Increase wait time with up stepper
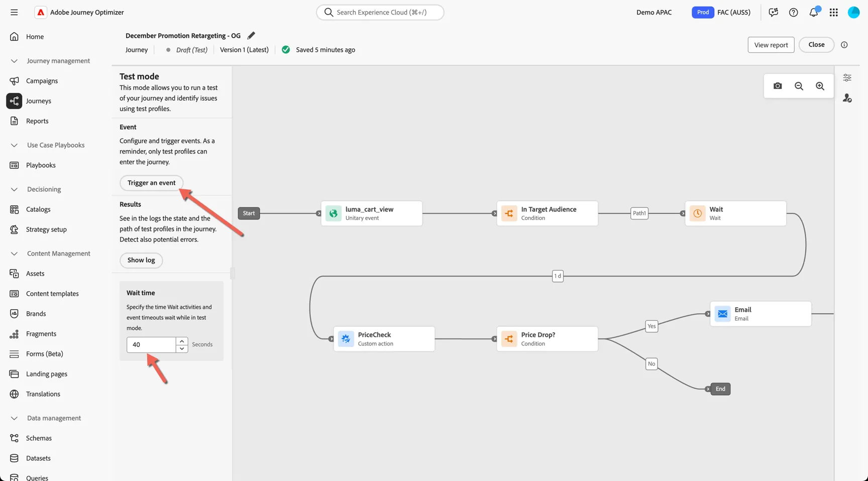 pos(182,341)
